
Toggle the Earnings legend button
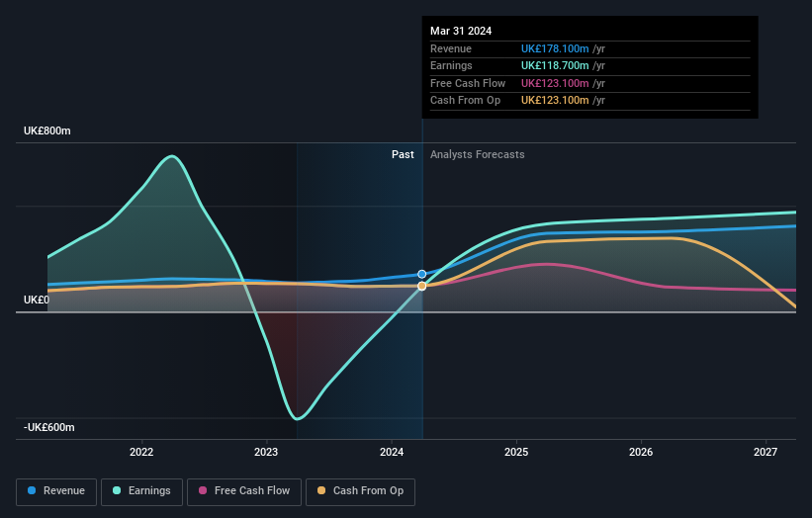[141, 491]
